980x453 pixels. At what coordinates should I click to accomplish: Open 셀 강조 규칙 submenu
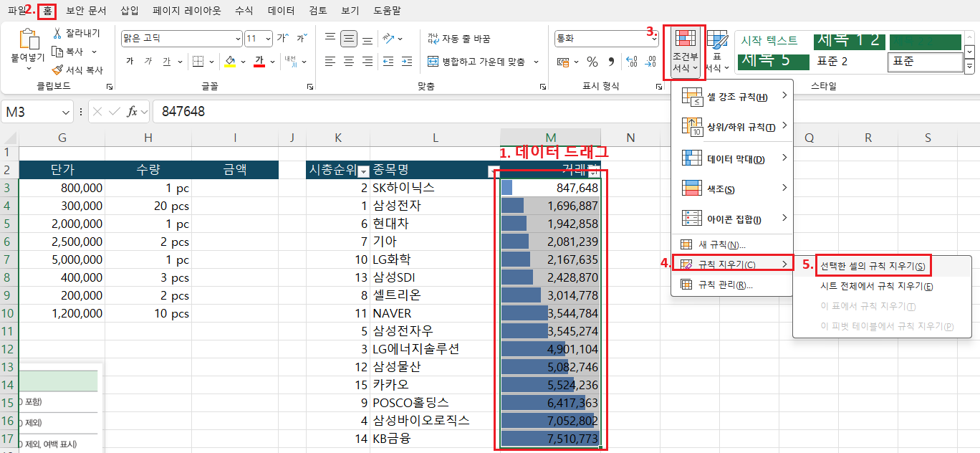[732, 97]
